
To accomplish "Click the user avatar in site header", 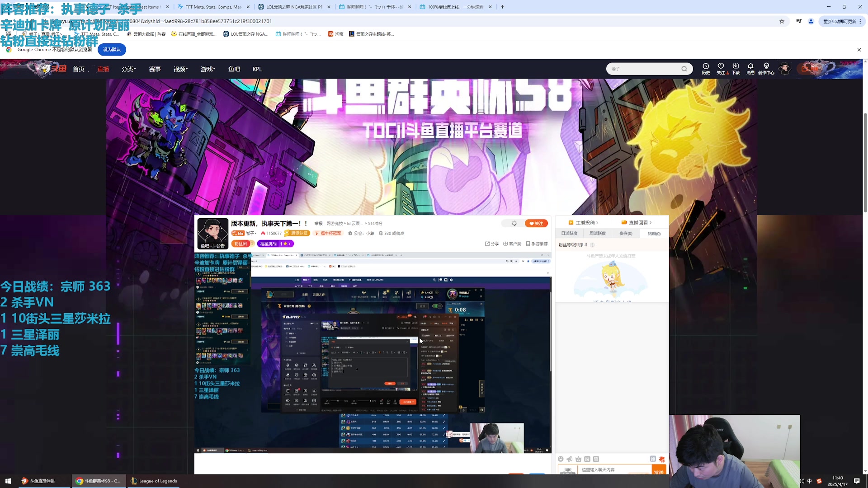I will 785,69.
